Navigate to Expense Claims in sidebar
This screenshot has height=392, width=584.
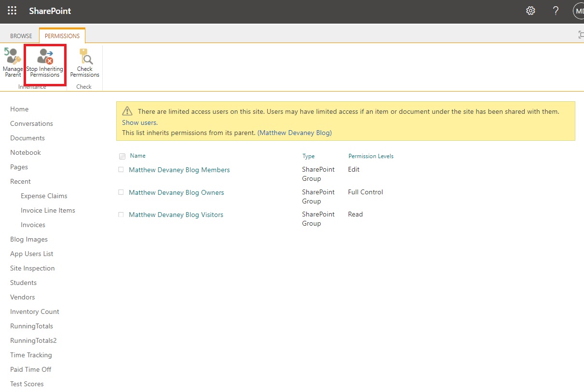pyautogui.click(x=44, y=196)
